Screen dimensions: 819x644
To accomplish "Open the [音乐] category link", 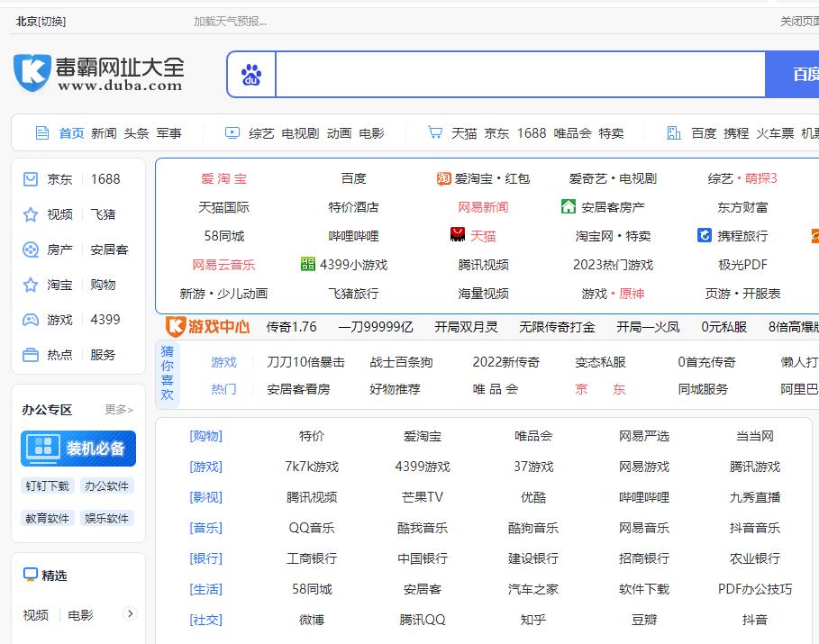I will (205, 528).
